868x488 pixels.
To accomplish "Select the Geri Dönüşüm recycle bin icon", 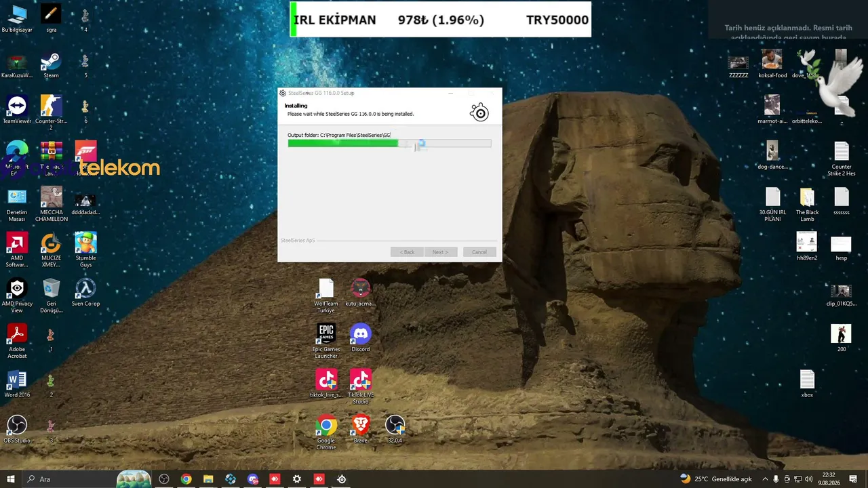I will click(x=51, y=296).
